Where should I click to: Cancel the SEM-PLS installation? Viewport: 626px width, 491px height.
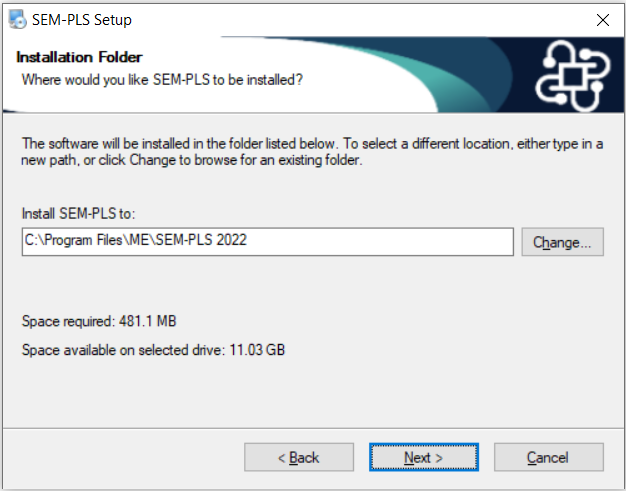549,457
